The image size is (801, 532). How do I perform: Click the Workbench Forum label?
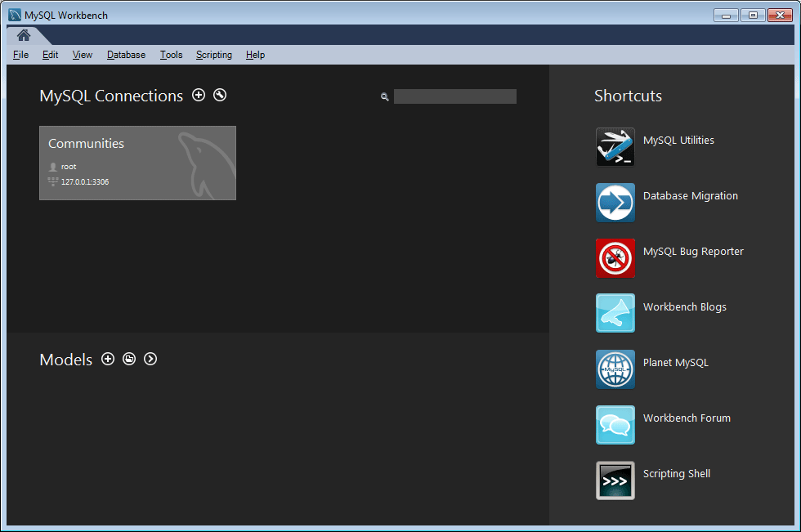(687, 418)
